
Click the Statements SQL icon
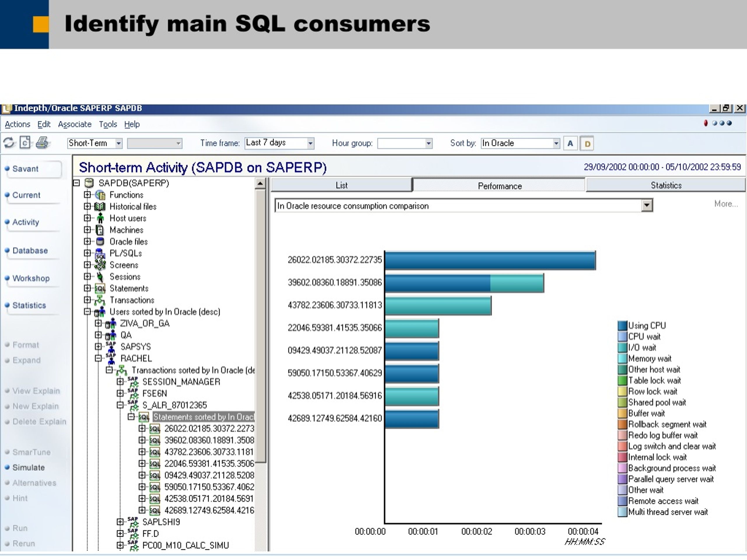click(100, 289)
